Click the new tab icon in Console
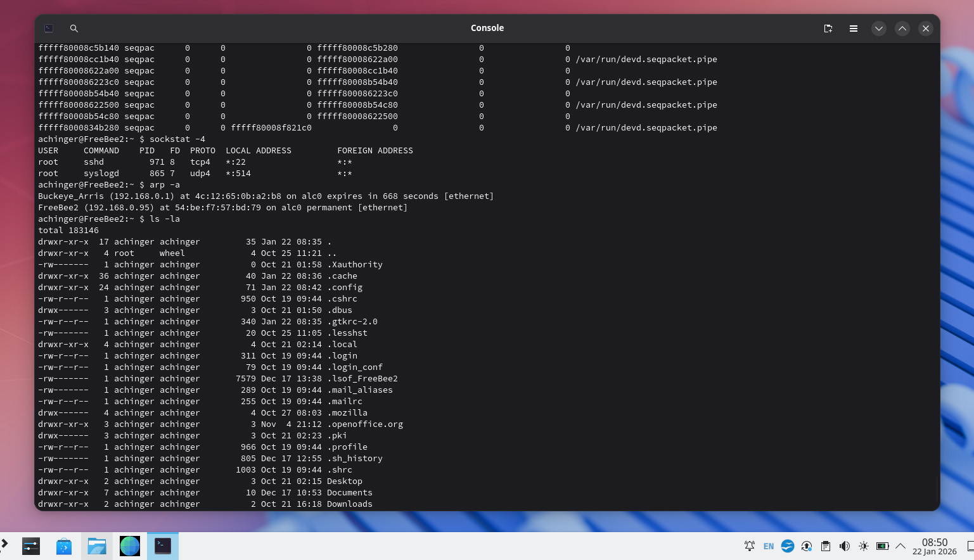 coord(828,29)
